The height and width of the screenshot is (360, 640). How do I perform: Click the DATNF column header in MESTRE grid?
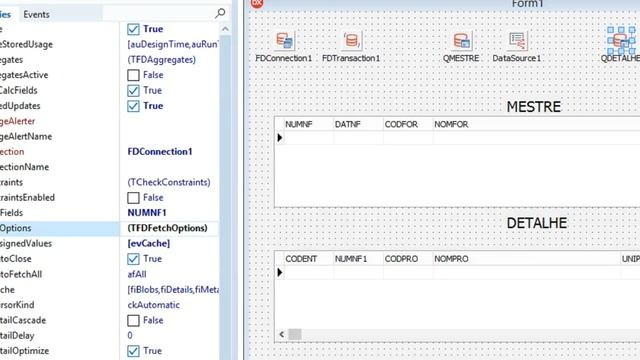click(358, 124)
